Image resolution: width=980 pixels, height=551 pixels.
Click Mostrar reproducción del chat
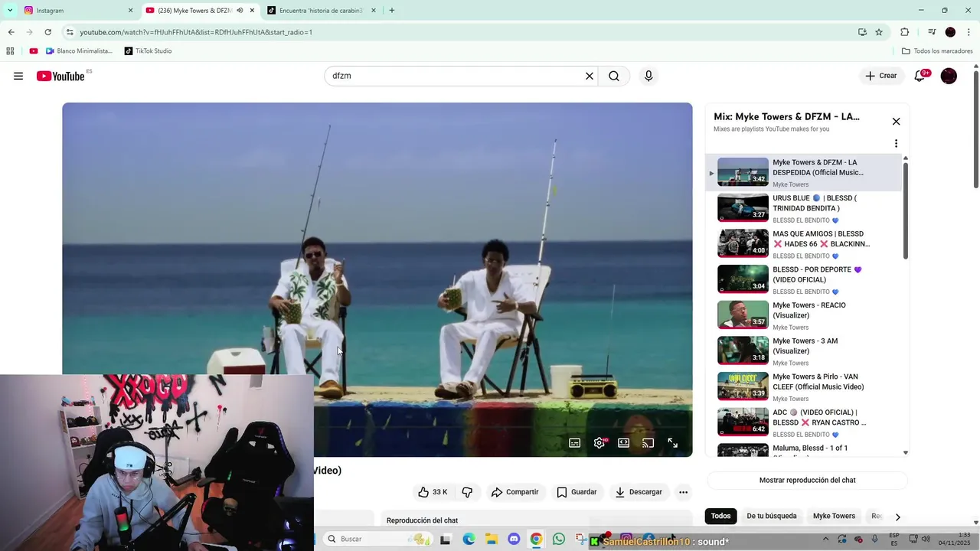coord(807,481)
